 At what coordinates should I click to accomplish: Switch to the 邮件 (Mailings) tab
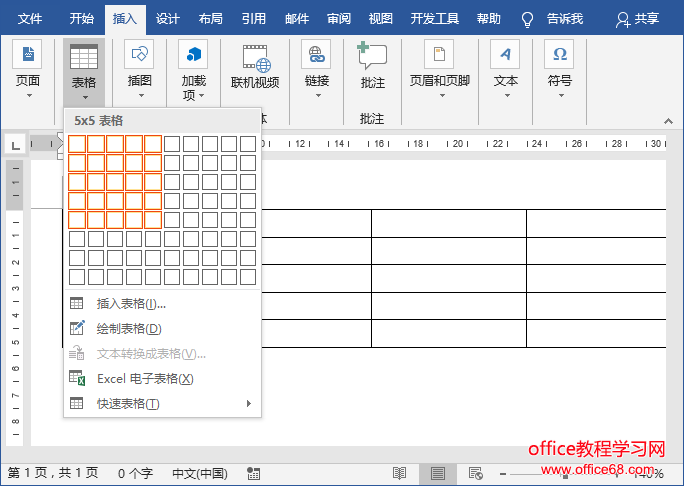[x=297, y=19]
